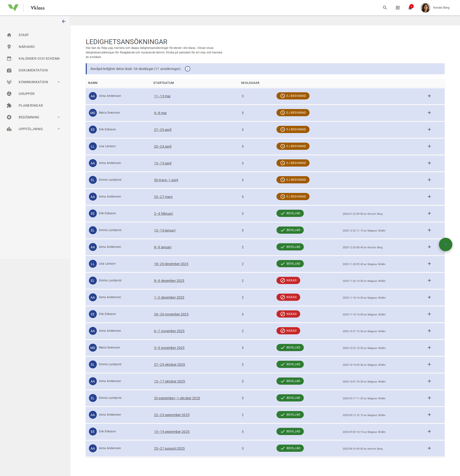The width and height of the screenshot is (460, 476).
Task: Expand the 11–13 maj row
Action: [429, 96]
